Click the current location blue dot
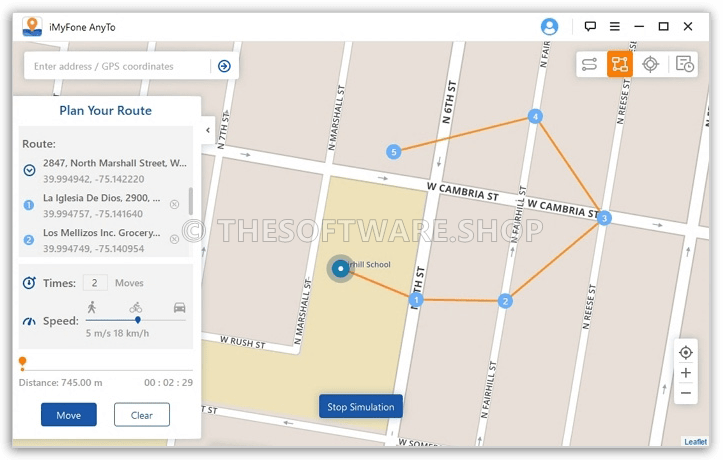Viewport: 723px width, 460px height. pos(340,268)
